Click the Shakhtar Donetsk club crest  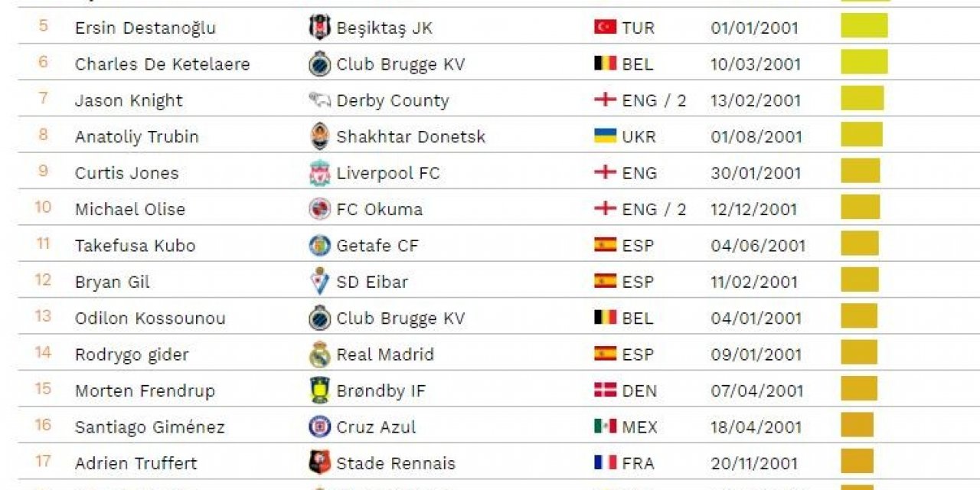pyautogui.click(x=319, y=136)
